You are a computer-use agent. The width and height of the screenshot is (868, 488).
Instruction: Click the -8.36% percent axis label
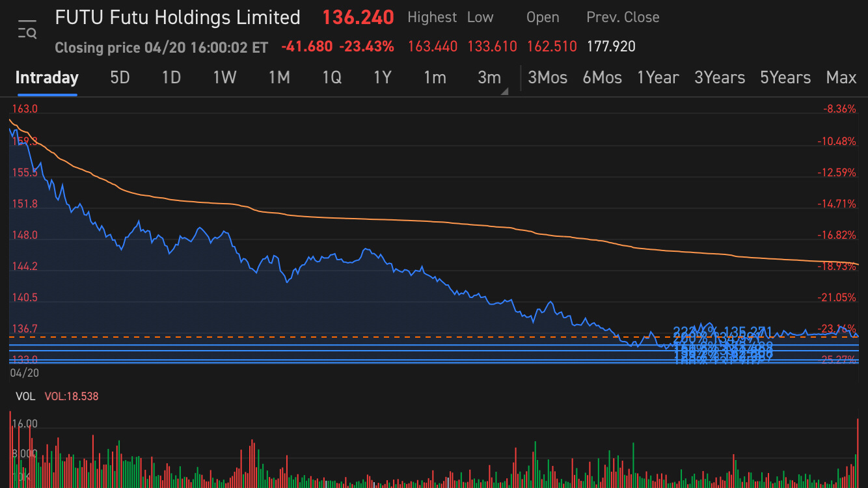click(x=839, y=109)
